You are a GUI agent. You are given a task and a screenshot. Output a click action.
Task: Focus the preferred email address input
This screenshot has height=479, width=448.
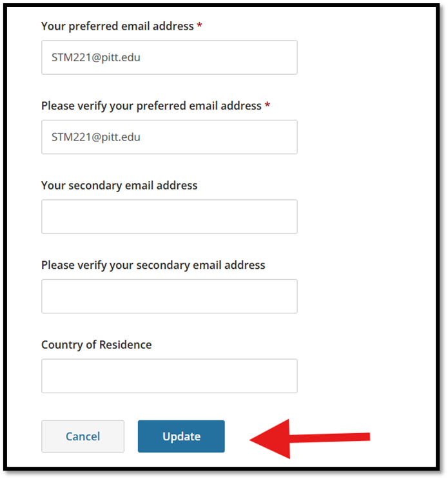point(169,57)
